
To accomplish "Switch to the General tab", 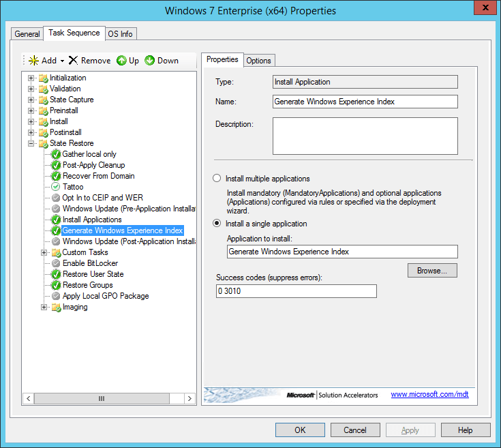I will click(x=27, y=34).
